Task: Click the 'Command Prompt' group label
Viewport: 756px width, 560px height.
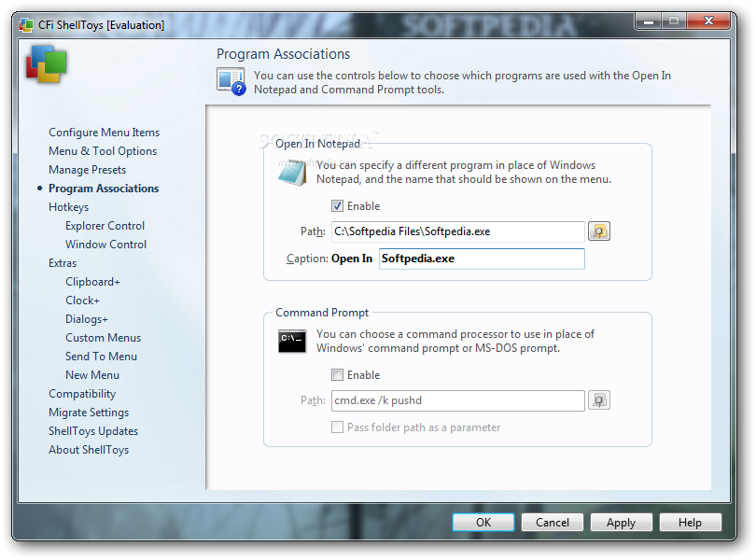Action: coord(322,313)
